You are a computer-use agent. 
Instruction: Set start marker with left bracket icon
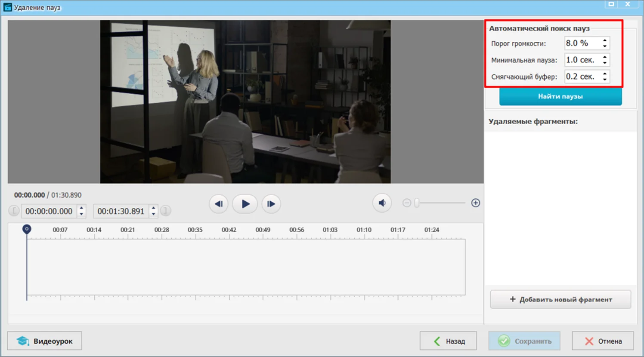[14, 211]
